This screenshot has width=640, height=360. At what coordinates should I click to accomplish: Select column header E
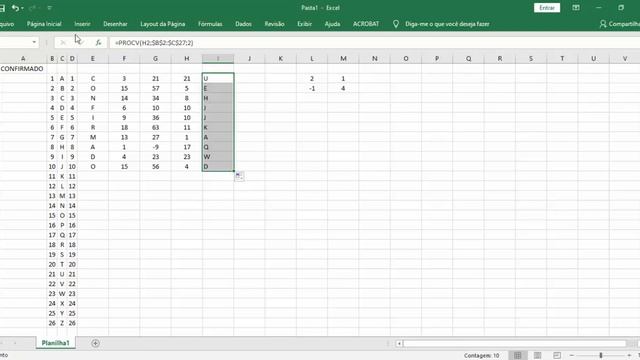click(x=93, y=59)
